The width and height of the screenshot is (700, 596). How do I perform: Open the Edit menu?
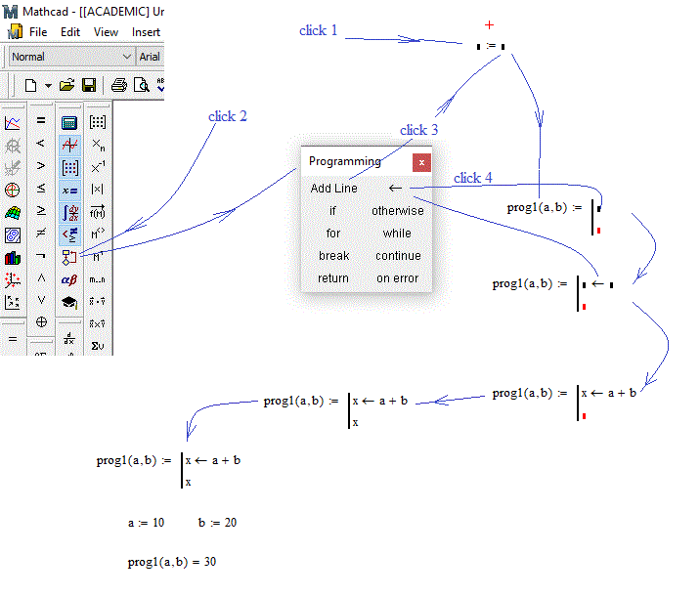pyautogui.click(x=70, y=32)
